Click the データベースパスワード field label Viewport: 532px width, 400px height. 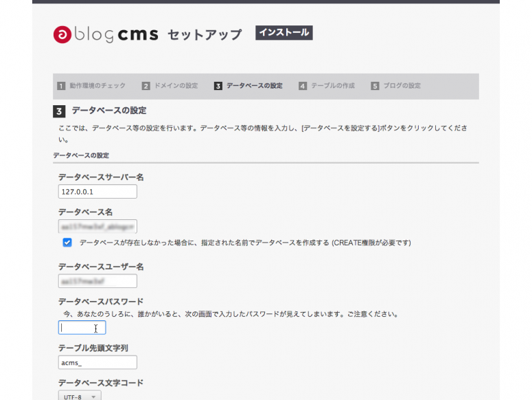100,301
